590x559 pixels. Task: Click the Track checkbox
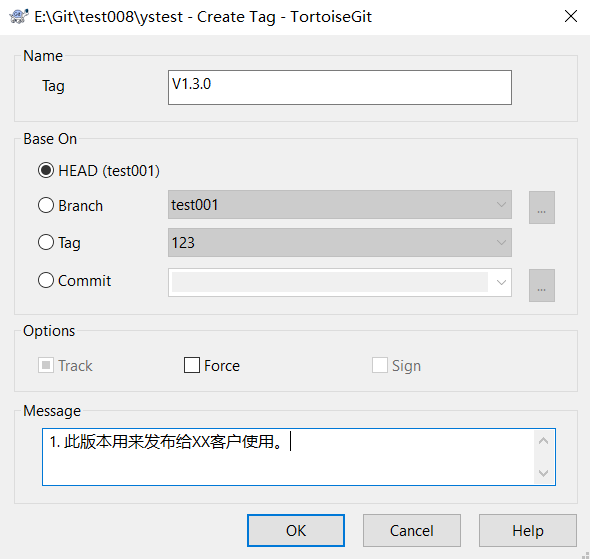coord(46,365)
